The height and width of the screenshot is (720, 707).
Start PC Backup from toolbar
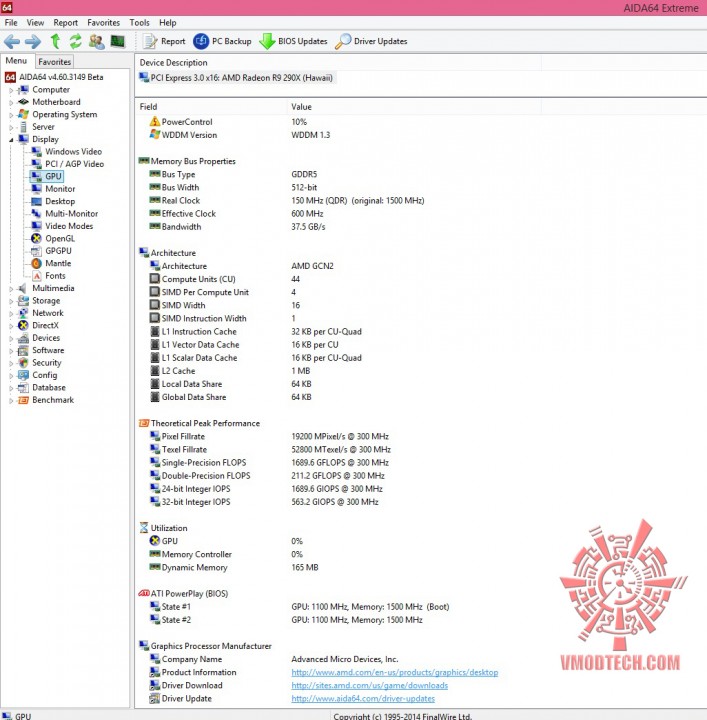[x=222, y=41]
